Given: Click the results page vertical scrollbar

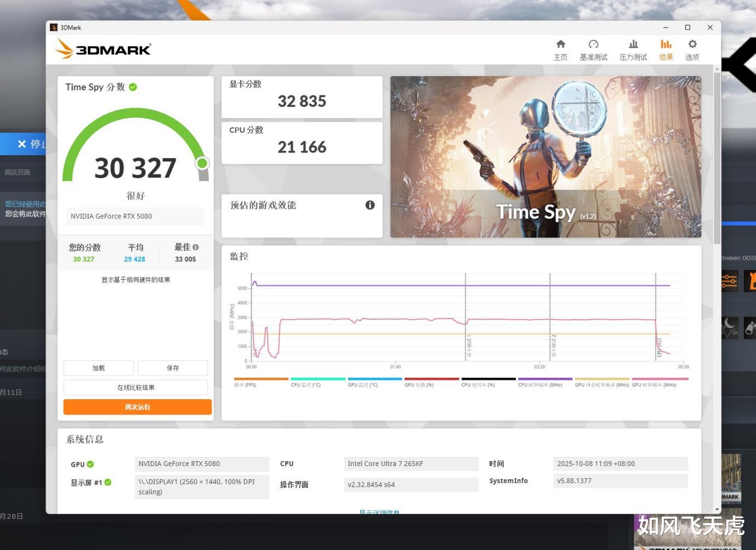Looking at the screenshot, I should pos(717,159).
